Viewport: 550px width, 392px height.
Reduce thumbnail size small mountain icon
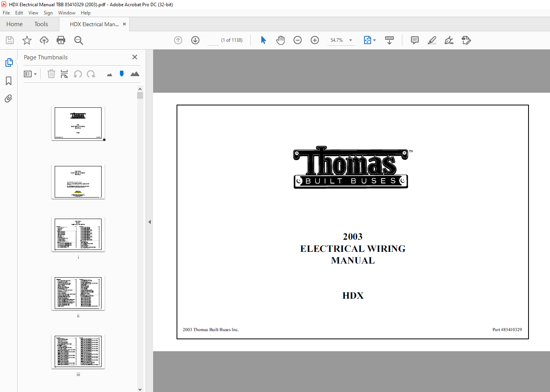click(109, 75)
